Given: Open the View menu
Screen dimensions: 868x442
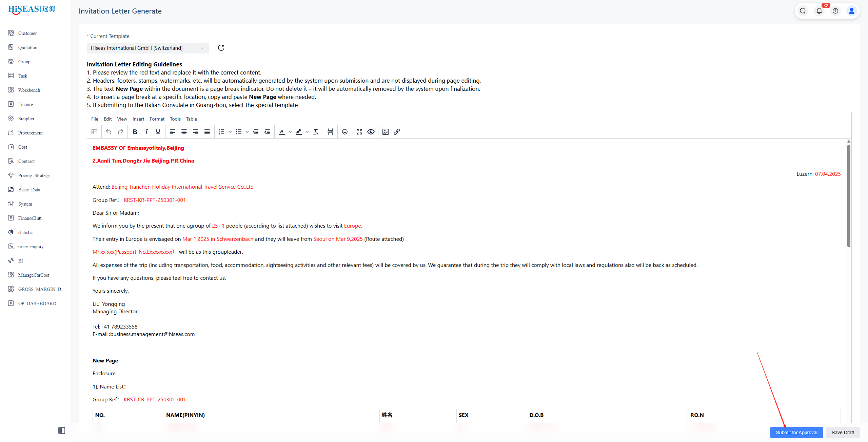Looking at the screenshot, I should pos(122,119).
